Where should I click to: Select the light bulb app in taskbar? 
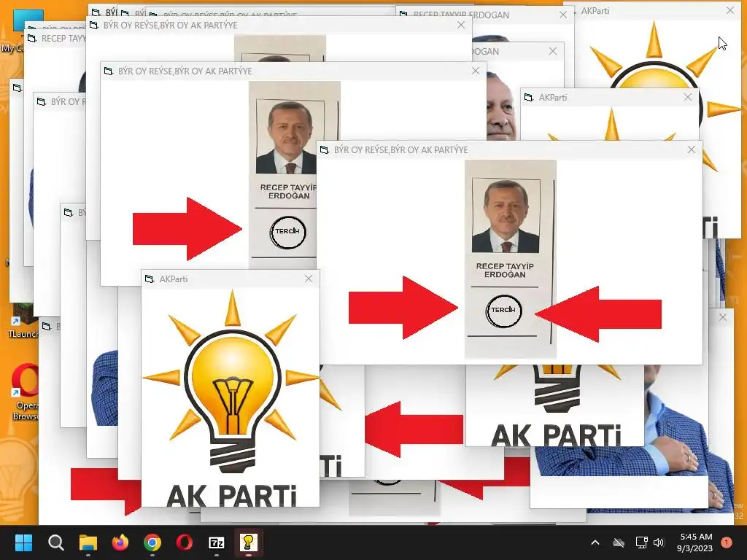(249, 542)
